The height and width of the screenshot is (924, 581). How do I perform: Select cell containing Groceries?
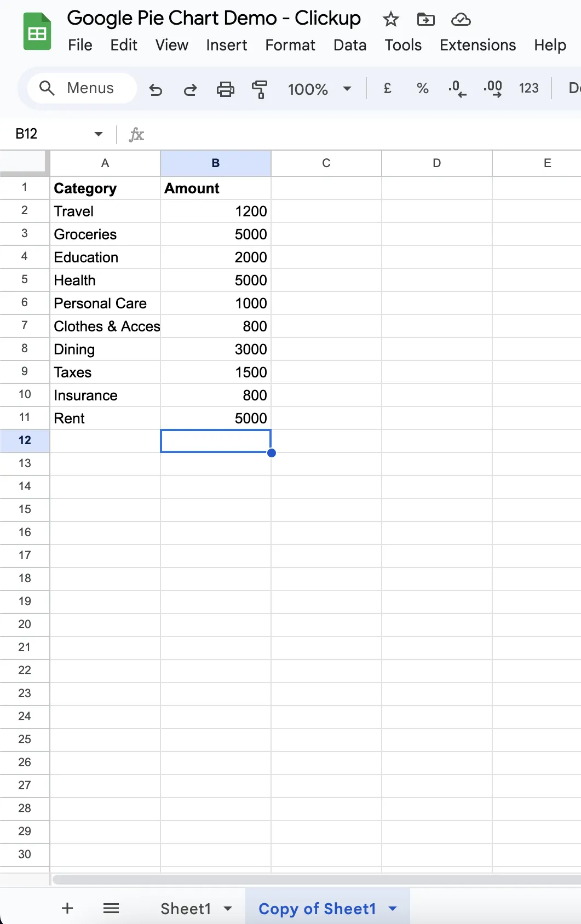click(105, 234)
